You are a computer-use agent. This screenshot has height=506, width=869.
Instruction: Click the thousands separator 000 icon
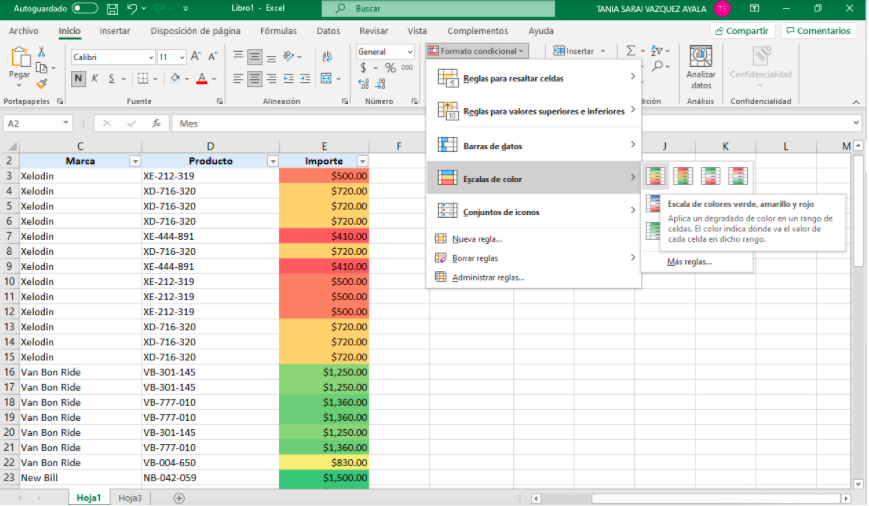click(407, 68)
